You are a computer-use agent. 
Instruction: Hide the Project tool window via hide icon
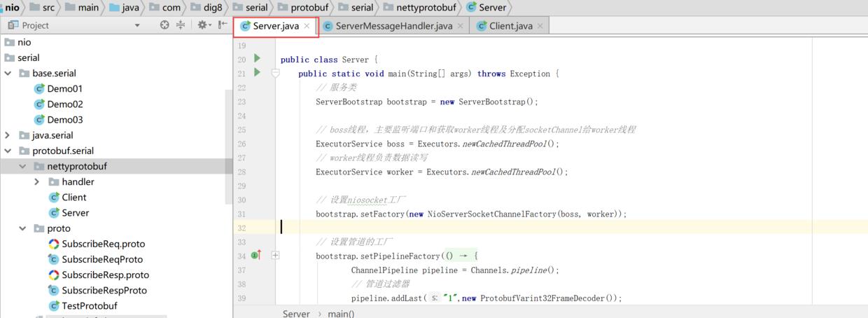pos(223,25)
